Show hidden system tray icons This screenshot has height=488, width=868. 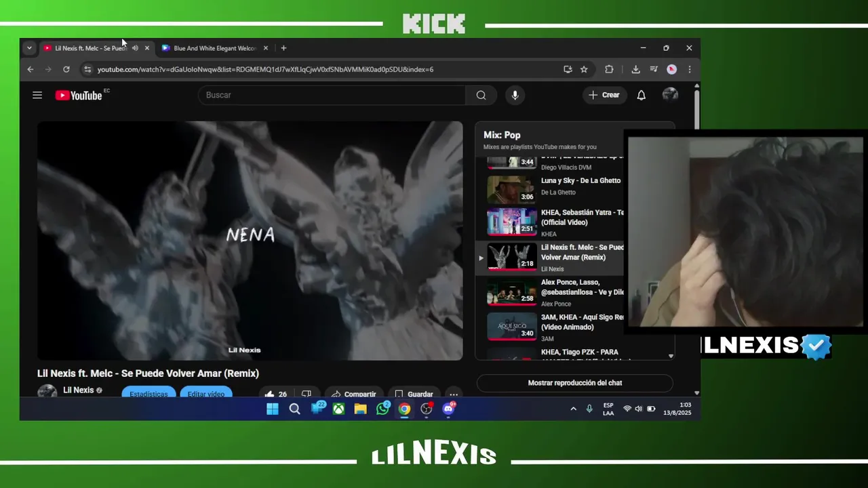[573, 409]
